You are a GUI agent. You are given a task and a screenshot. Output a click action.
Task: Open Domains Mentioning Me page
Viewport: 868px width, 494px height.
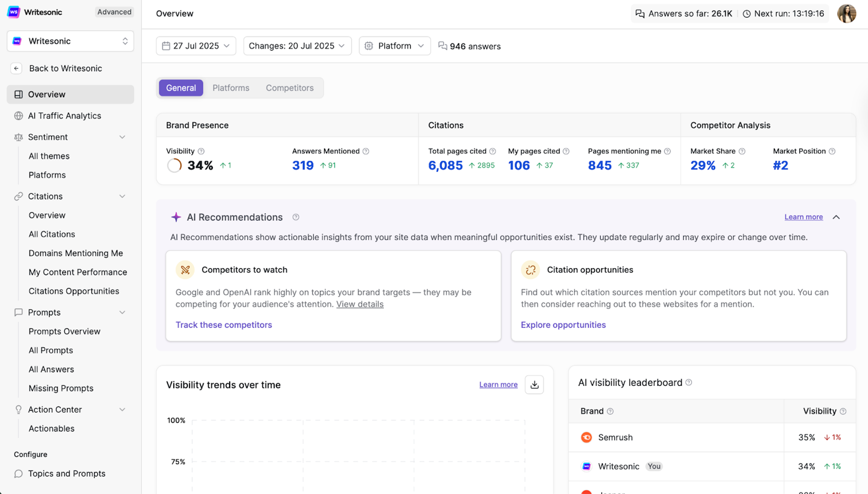76,253
